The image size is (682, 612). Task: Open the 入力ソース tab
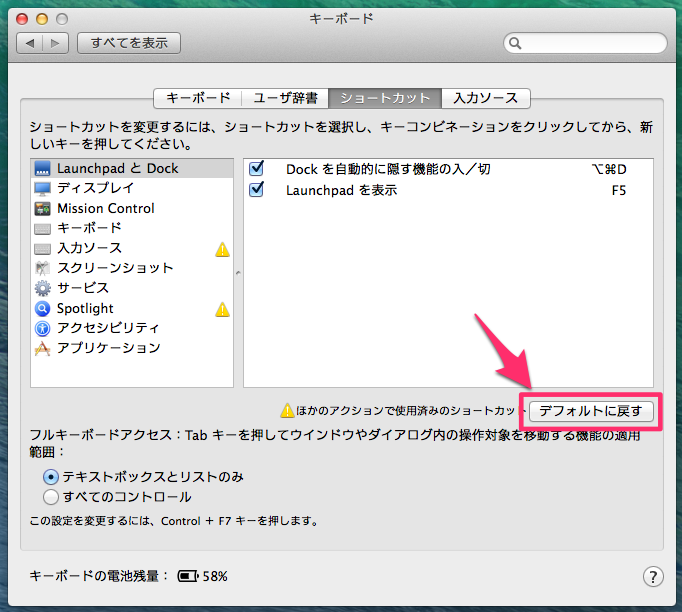coord(486,98)
